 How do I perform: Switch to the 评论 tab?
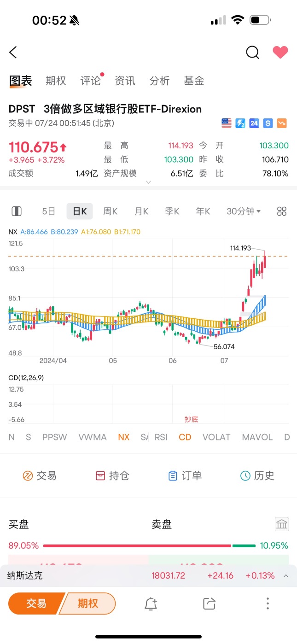pyautogui.click(x=91, y=81)
